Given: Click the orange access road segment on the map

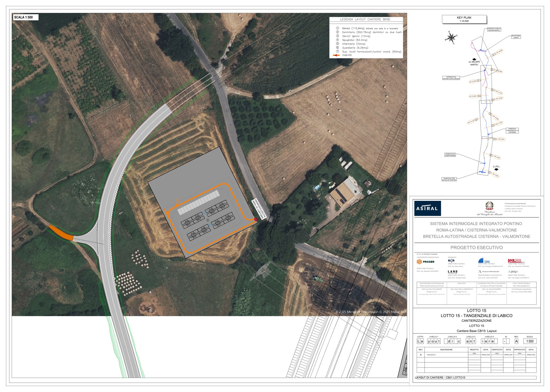Looking at the screenshot, I should 61,233.
